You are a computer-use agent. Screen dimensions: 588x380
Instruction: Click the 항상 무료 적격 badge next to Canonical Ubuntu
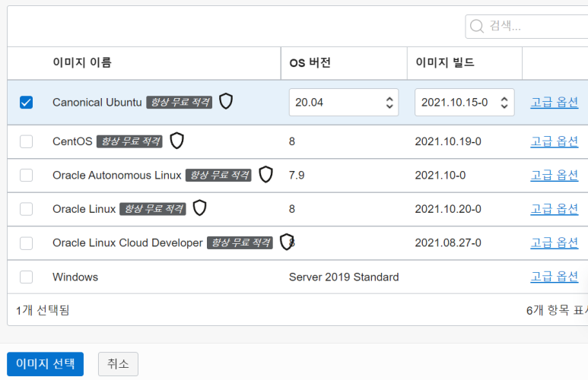180,102
